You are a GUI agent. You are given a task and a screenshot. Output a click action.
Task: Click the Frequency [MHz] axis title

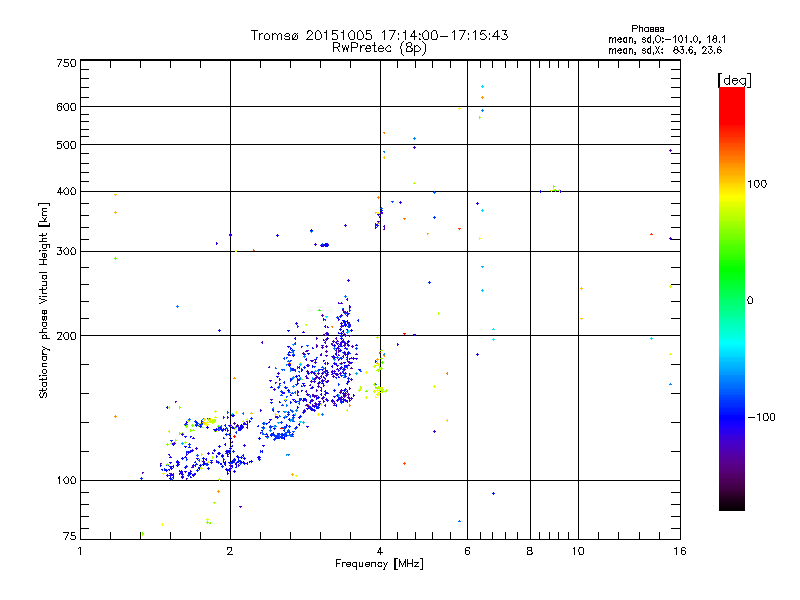pyautogui.click(x=379, y=564)
